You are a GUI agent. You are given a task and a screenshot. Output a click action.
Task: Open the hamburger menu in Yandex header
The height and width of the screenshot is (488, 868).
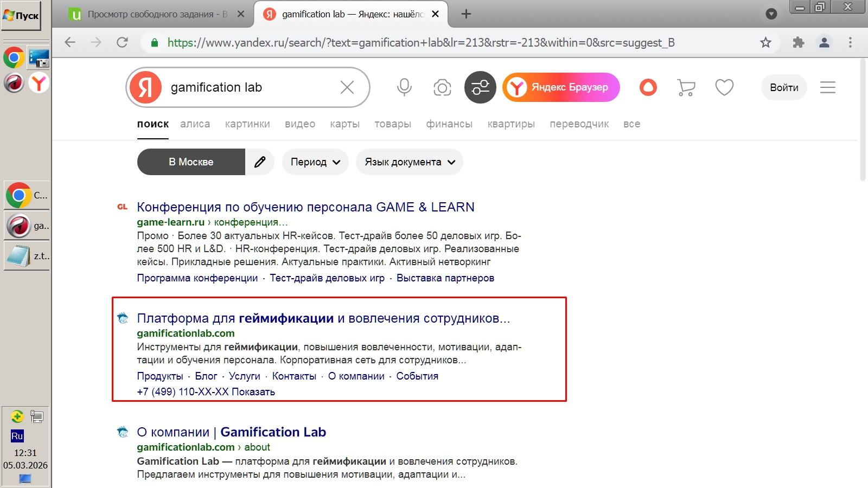tap(828, 87)
